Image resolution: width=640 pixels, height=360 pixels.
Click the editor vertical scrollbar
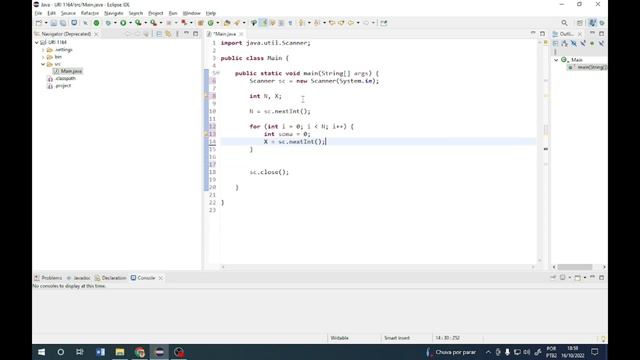click(x=540, y=150)
